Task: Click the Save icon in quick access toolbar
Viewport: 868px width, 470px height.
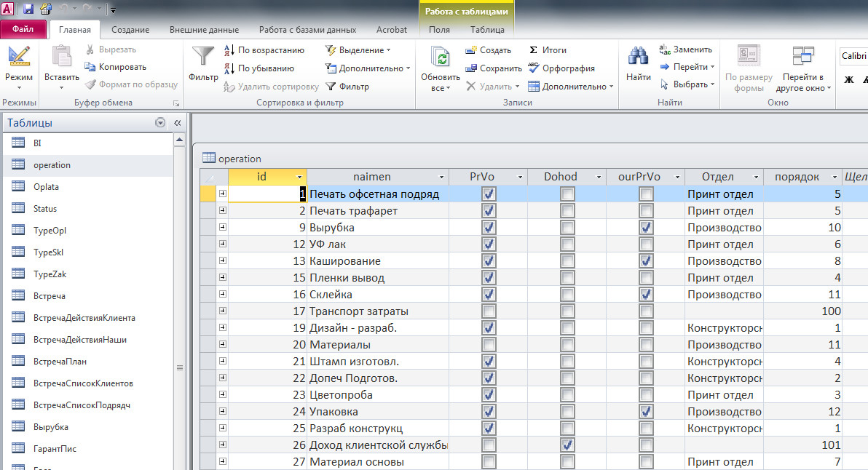Action: tap(28, 9)
